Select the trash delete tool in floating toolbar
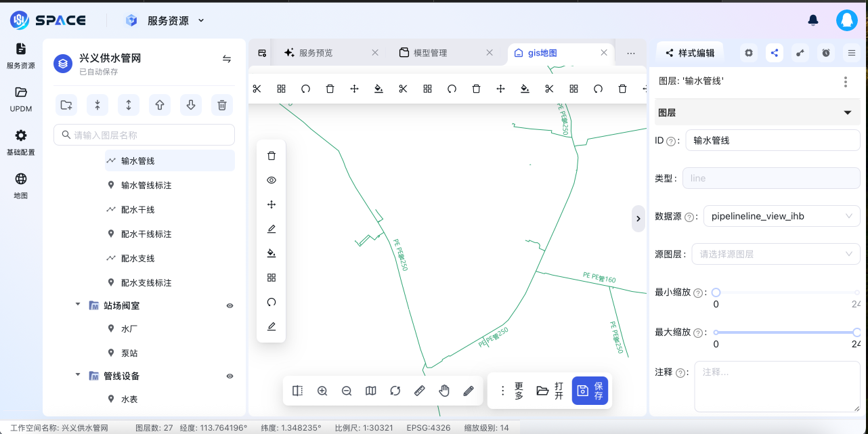The height and width of the screenshot is (434, 868). tap(271, 155)
